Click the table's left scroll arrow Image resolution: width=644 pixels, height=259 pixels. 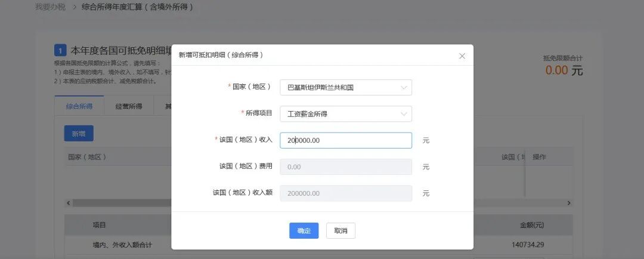68,203
